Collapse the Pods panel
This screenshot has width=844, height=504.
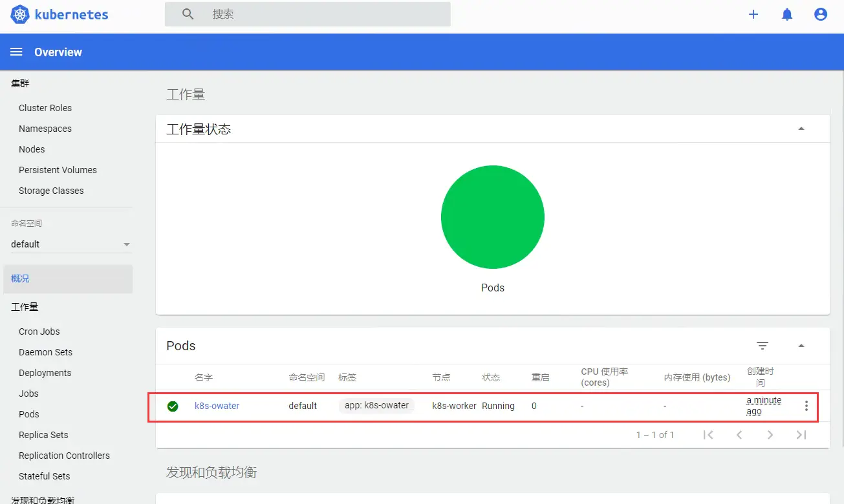pos(801,346)
